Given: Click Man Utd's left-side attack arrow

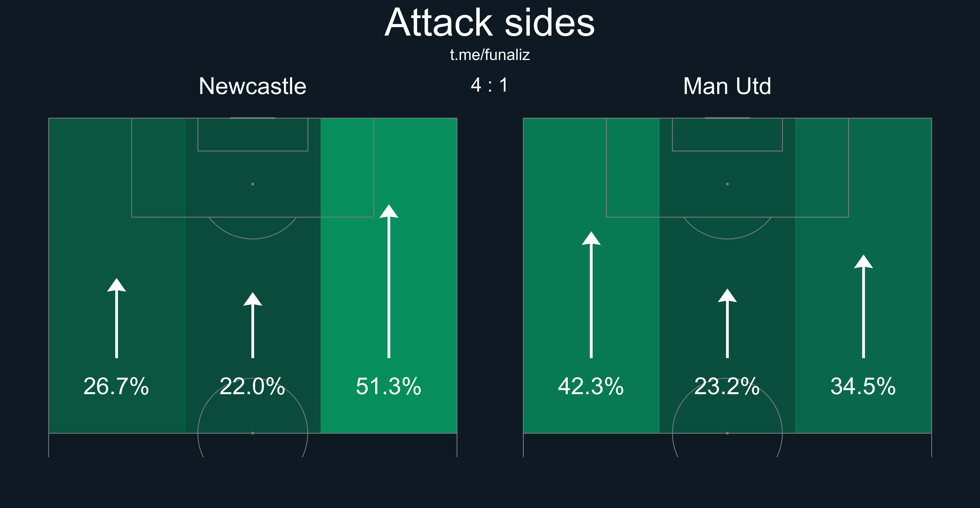Looking at the screenshot, I should coord(591,295).
